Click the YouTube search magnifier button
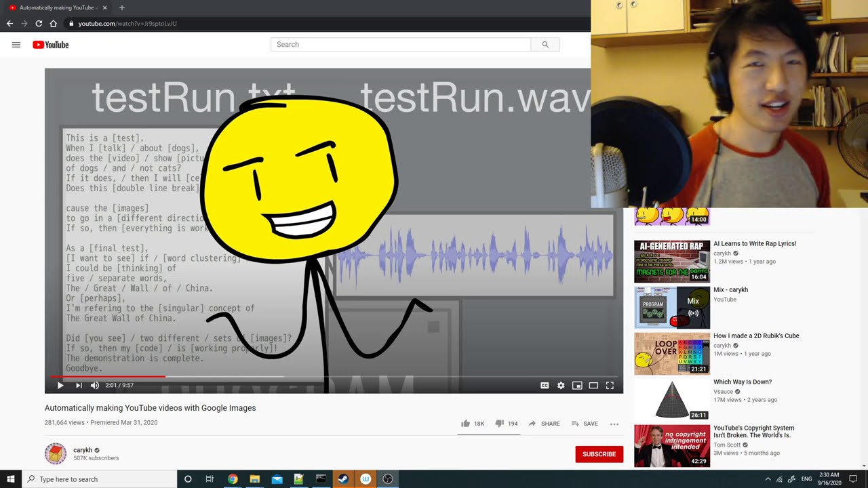This screenshot has height=488, width=868. tap(545, 45)
